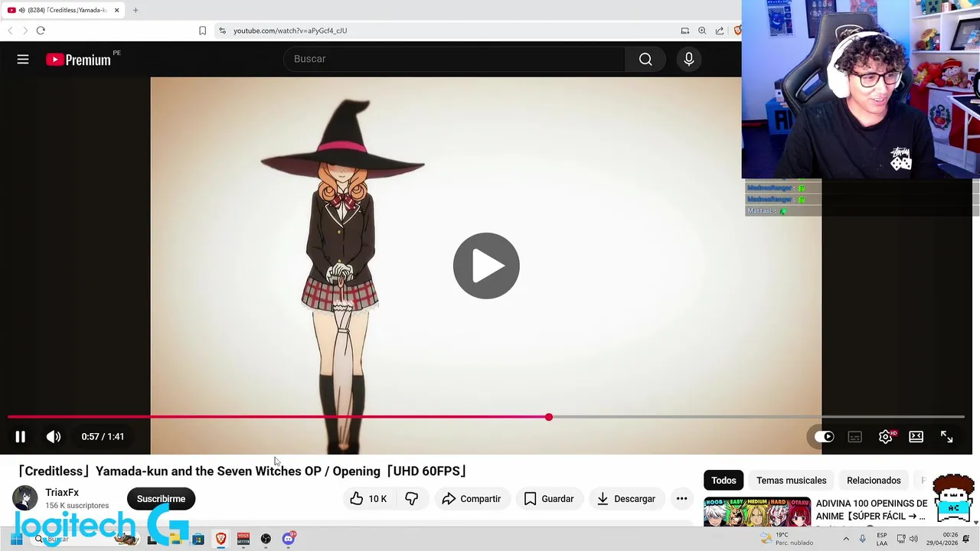
Task: Pause the video using the player pause button
Action: [x=20, y=436]
